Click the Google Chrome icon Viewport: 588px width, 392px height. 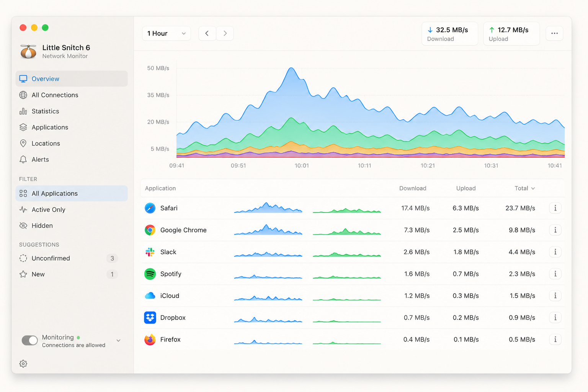point(150,230)
